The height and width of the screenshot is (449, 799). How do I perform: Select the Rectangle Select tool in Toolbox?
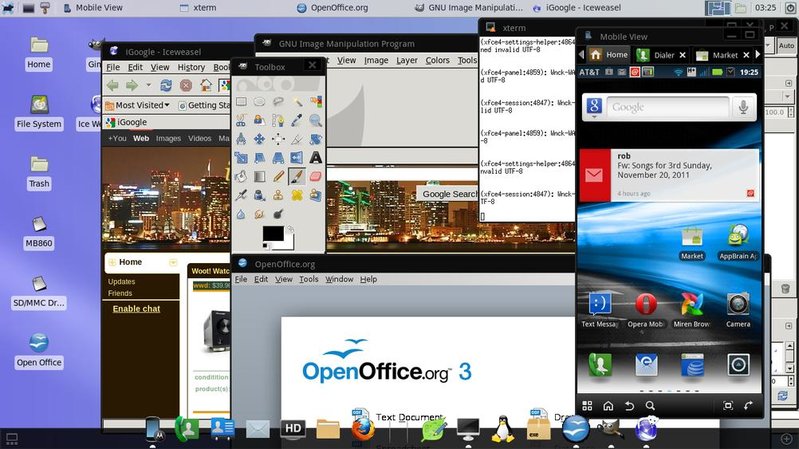click(x=241, y=102)
